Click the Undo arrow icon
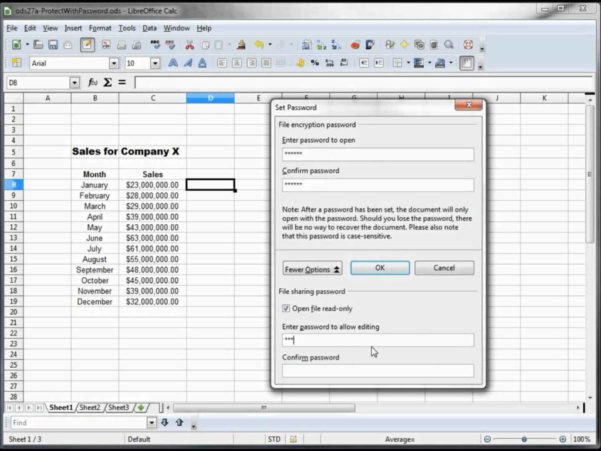 (x=259, y=46)
